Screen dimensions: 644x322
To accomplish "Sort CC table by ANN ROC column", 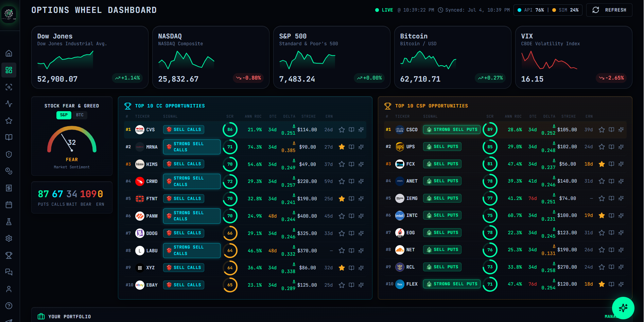I will point(253,116).
